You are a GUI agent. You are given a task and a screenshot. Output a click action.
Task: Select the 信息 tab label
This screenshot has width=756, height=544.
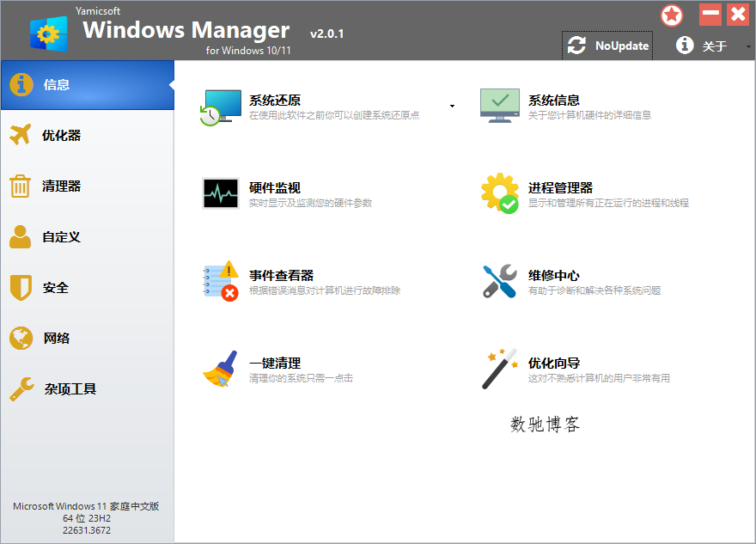point(57,85)
